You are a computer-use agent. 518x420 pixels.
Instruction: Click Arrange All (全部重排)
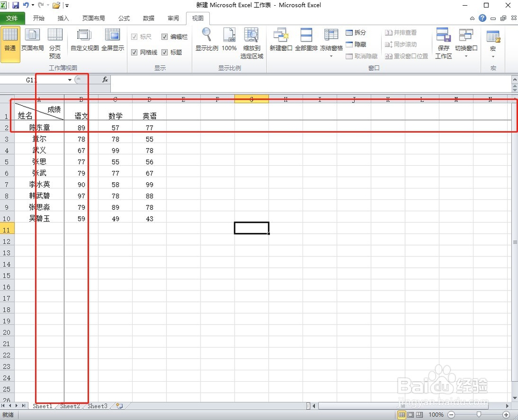tap(306, 40)
